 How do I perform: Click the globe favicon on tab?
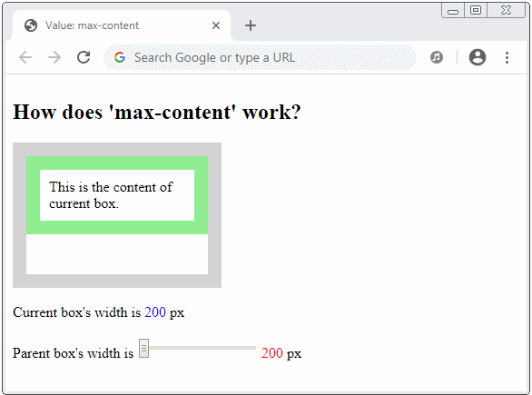[x=31, y=25]
